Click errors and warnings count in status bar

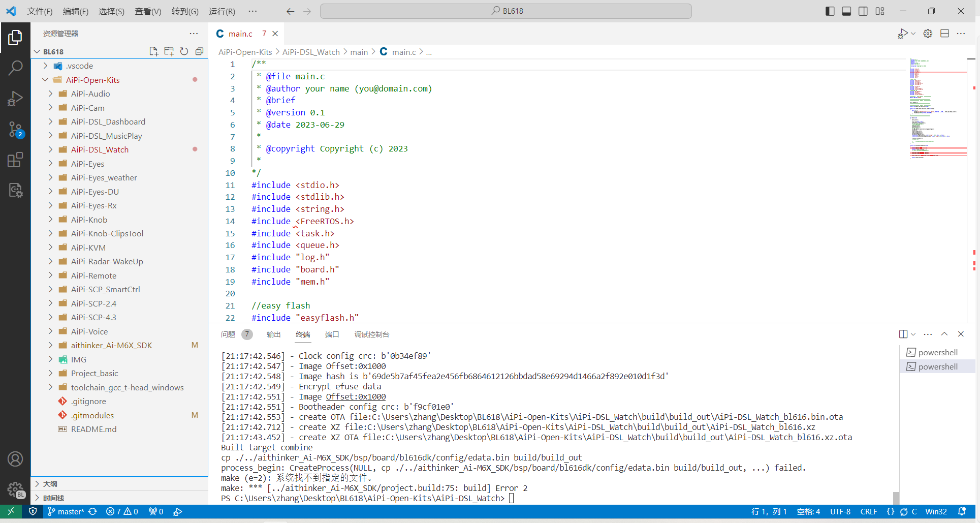pos(122,511)
